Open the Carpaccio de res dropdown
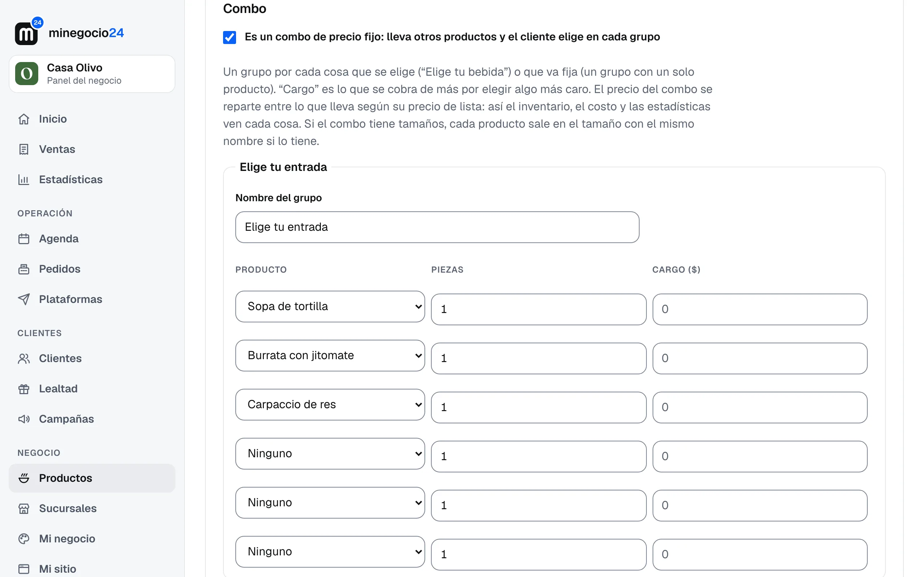The height and width of the screenshot is (577, 924). click(330, 405)
